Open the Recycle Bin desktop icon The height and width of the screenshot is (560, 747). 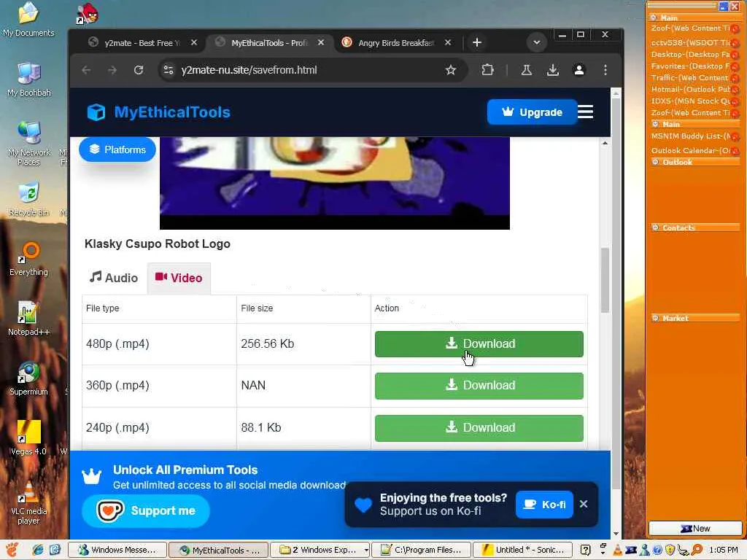click(x=28, y=199)
